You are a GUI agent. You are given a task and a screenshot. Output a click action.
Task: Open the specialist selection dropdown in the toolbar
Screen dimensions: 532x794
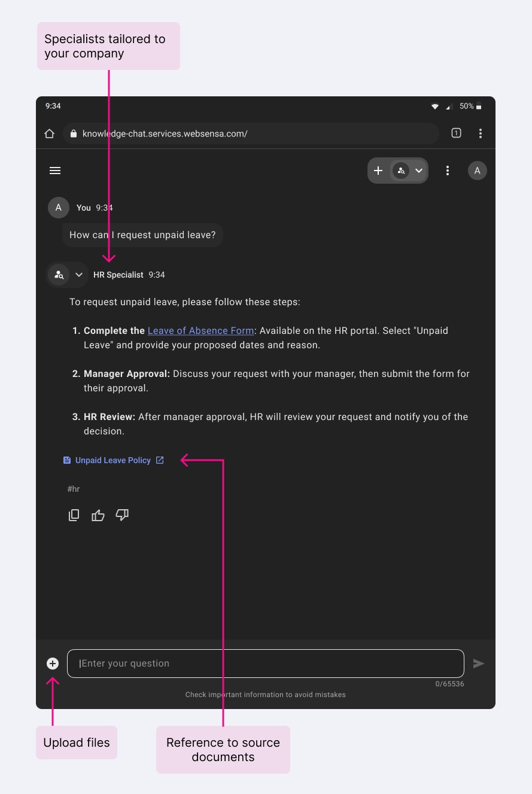point(418,171)
